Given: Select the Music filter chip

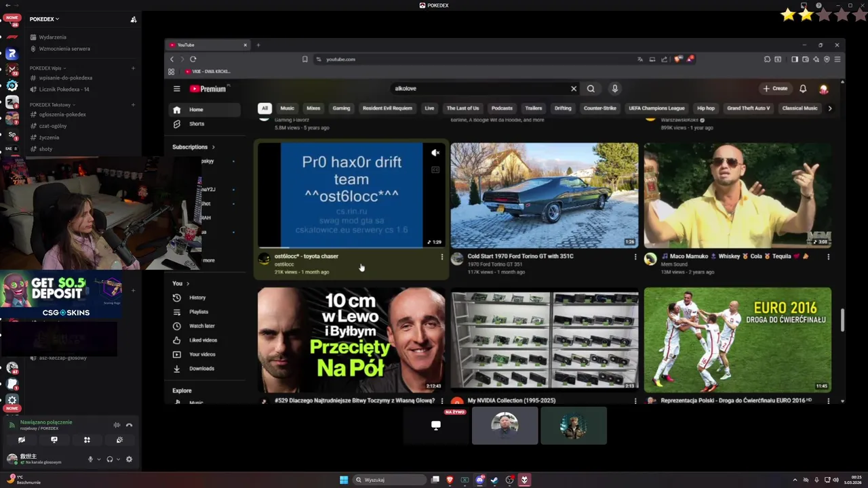Looking at the screenshot, I should coord(288,108).
